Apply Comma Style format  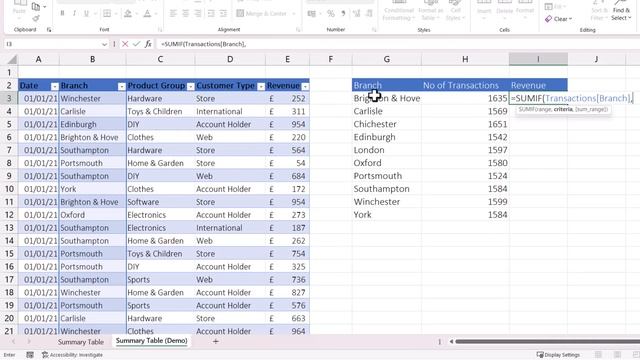[343, 13]
